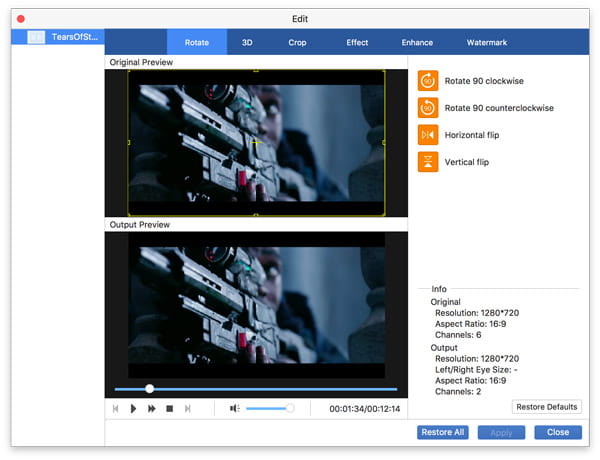Image resolution: width=600 pixels, height=460 pixels.
Task: Play the video preview
Action: pyautogui.click(x=133, y=409)
